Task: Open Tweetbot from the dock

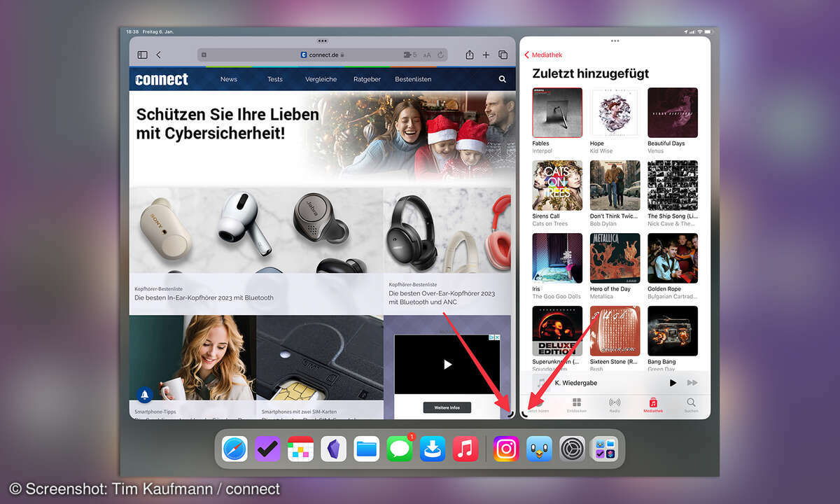Action: coord(540,448)
